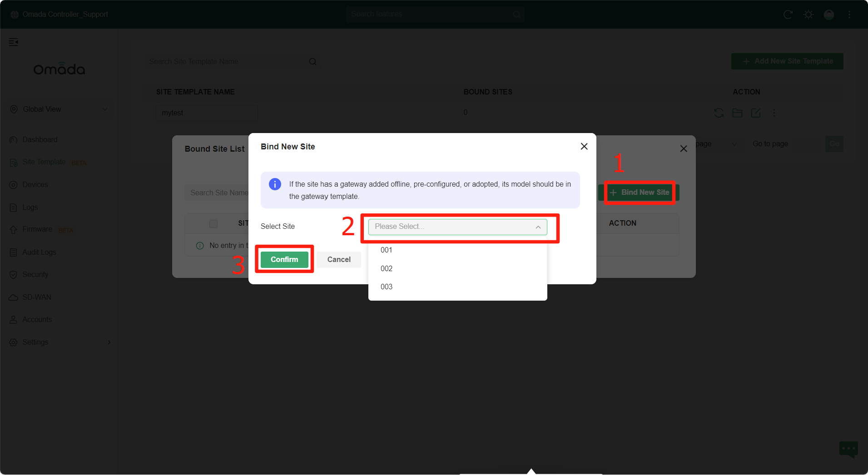Click the Go pagination button
868x475 pixels.
point(834,144)
